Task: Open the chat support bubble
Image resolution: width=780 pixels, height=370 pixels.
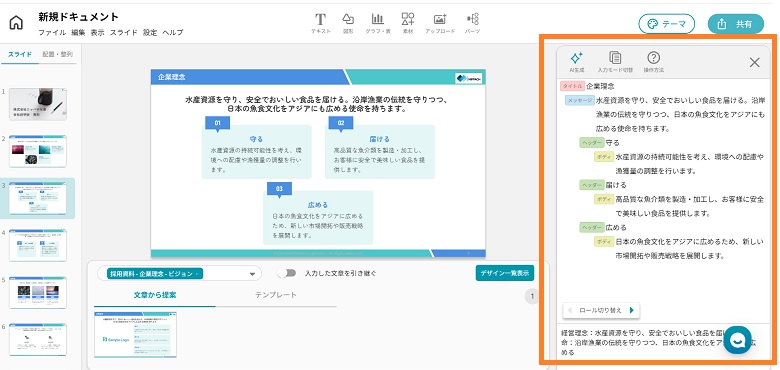Action: pyautogui.click(x=738, y=340)
